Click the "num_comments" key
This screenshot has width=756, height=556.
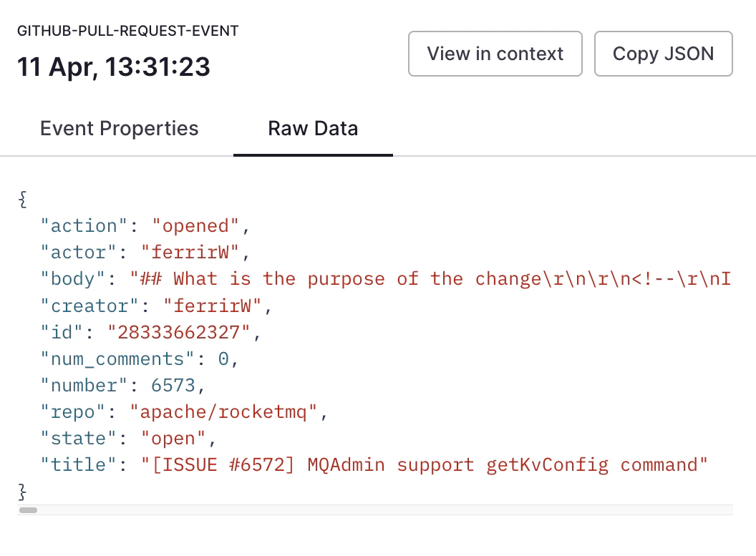coord(112,359)
